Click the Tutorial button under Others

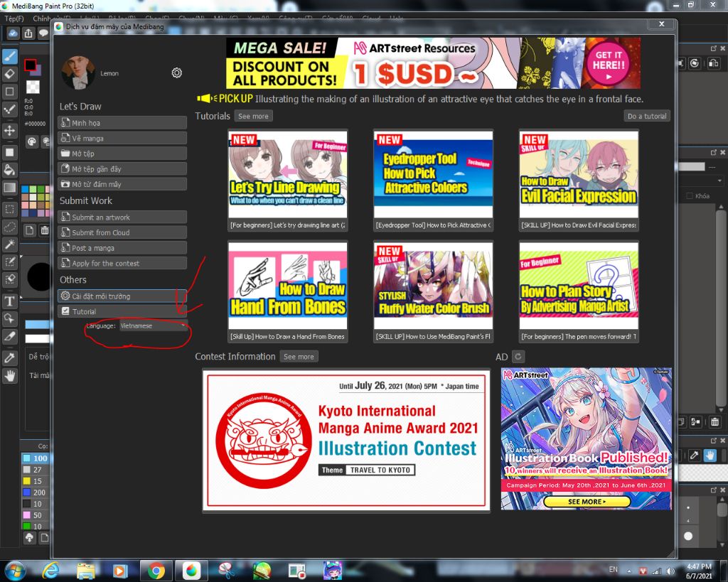click(122, 311)
